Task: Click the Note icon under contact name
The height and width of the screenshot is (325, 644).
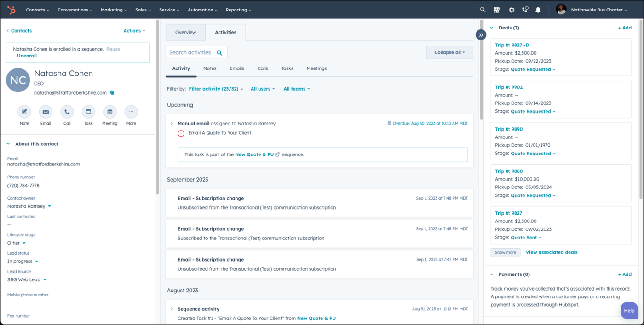Action: [24, 112]
